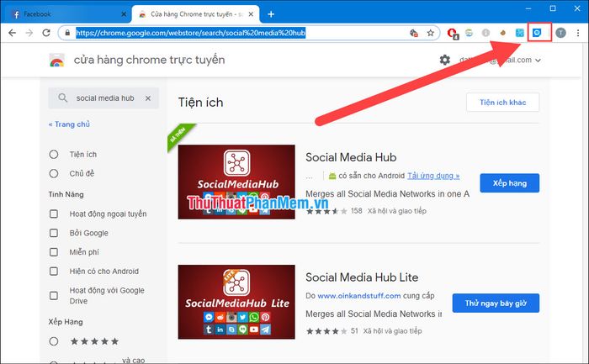Click the cửa hàng chrome trực tuyến heading
The image size is (589, 364).
tap(150, 60)
